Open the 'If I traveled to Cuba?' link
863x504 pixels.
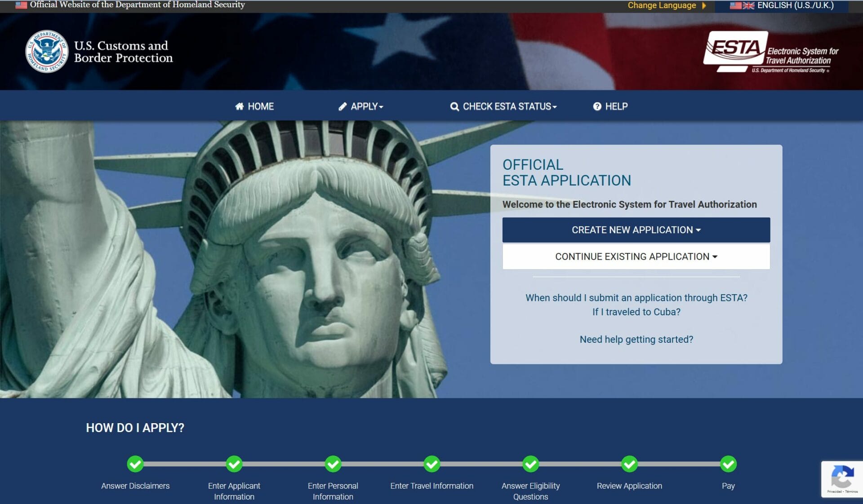coord(636,312)
